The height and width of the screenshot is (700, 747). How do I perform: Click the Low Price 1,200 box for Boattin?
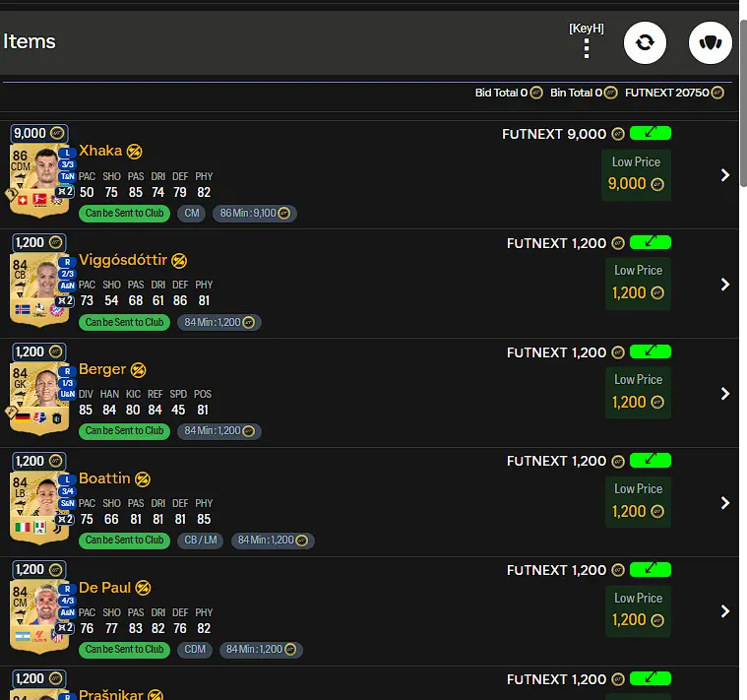pos(638,502)
